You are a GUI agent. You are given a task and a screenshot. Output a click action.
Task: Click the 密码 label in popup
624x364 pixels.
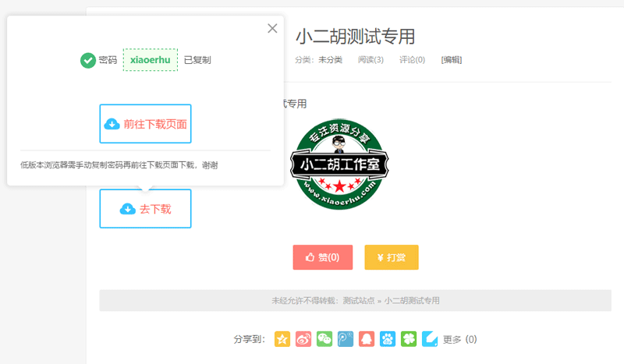(108, 60)
